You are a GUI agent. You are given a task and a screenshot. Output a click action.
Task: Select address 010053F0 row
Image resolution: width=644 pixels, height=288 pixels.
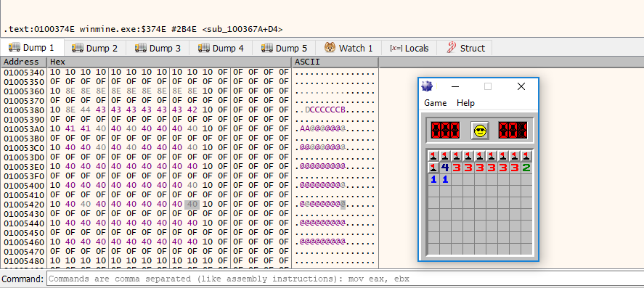189,176
